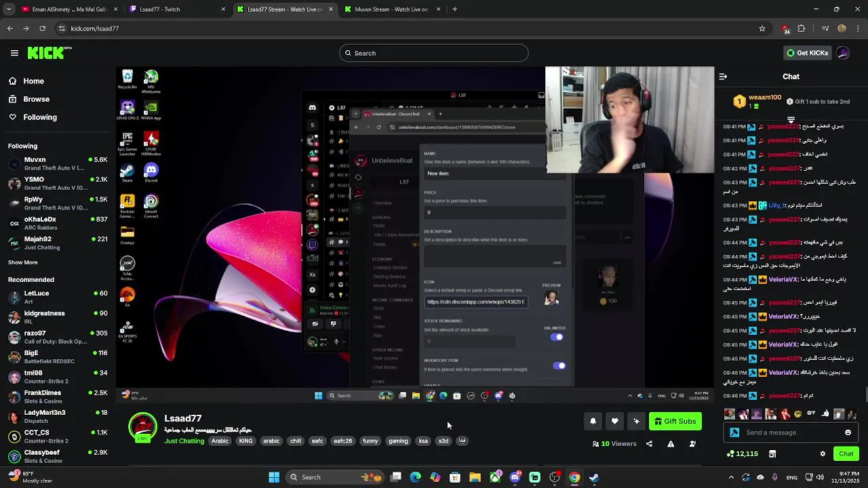Open the emoji picker in chat input
The width and height of the screenshot is (868, 488).
pyautogui.click(x=848, y=432)
